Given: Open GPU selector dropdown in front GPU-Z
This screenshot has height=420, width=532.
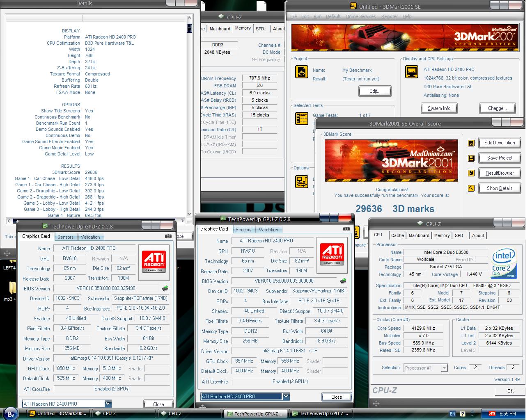Looking at the screenshot, I should point(286,396).
